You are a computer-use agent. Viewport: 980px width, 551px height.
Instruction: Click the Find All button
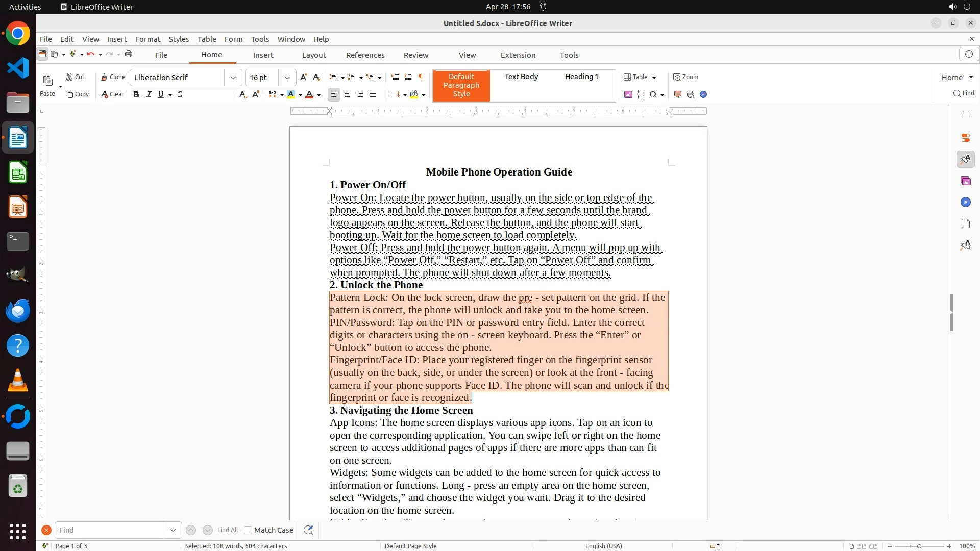click(x=227, y=530)
